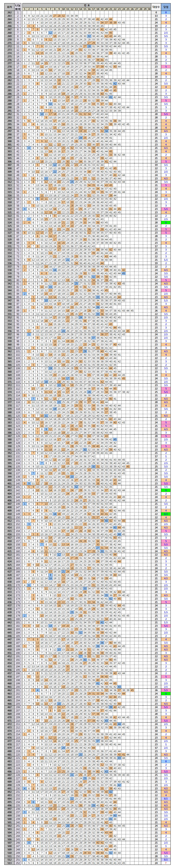Click number column header 1
The image size is (175, 868).
(x=24, y=9)
